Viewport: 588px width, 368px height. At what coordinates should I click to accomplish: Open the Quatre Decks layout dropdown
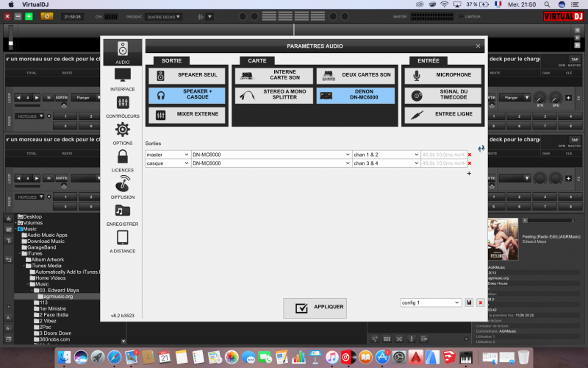163,17
